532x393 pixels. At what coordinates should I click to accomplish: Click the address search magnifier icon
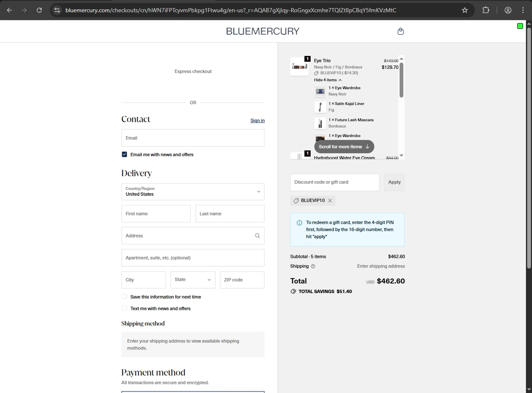[x=257, y=236]
